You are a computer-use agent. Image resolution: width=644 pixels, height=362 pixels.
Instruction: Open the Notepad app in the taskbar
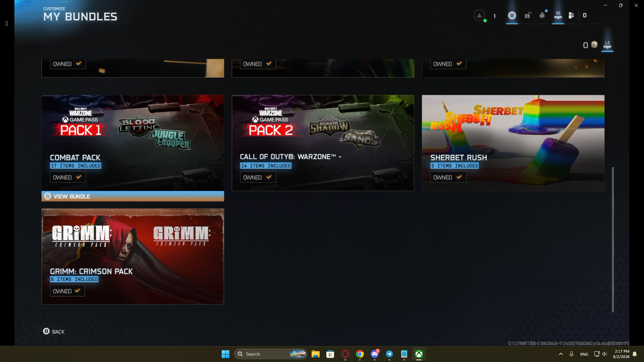pyautogui.click(x=404, y=354)
